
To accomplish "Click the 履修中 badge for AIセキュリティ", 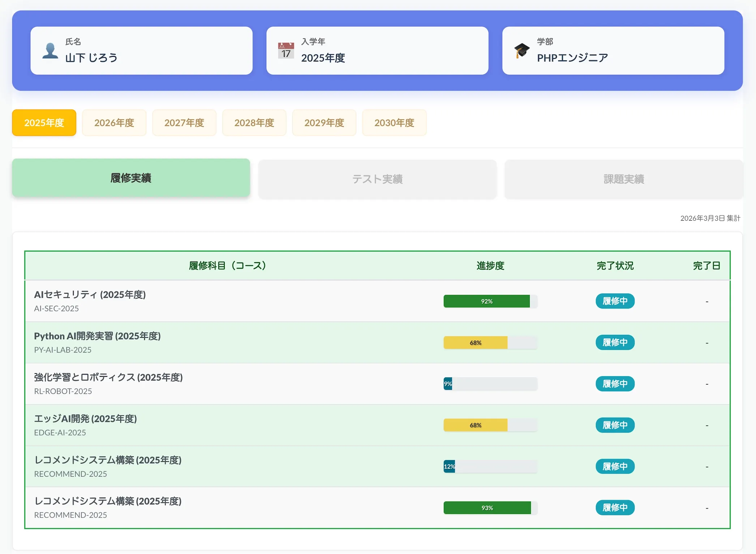I will click(614, 301).
